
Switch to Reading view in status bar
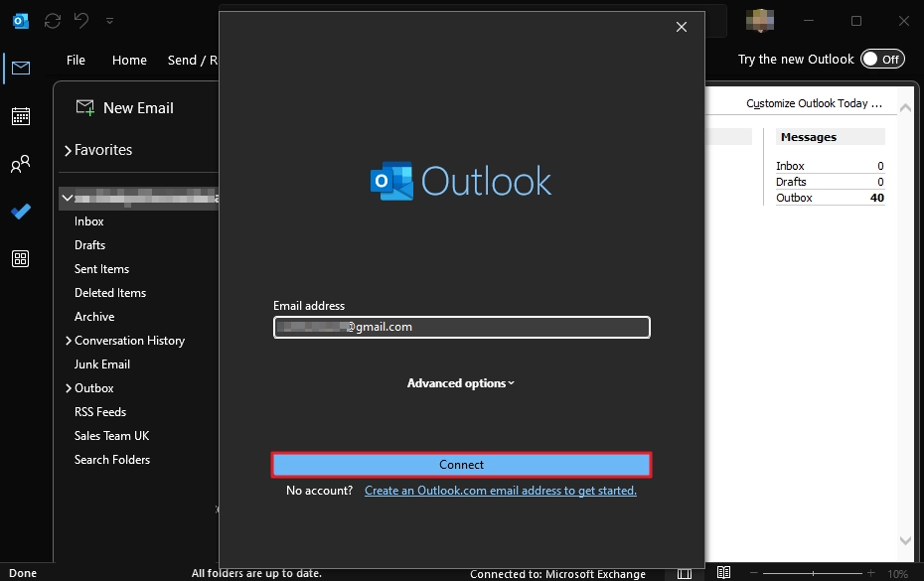(x=723, y=573)
